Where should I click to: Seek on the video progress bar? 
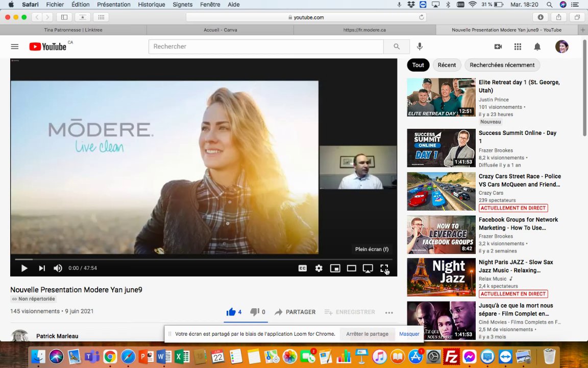point(204,259)
